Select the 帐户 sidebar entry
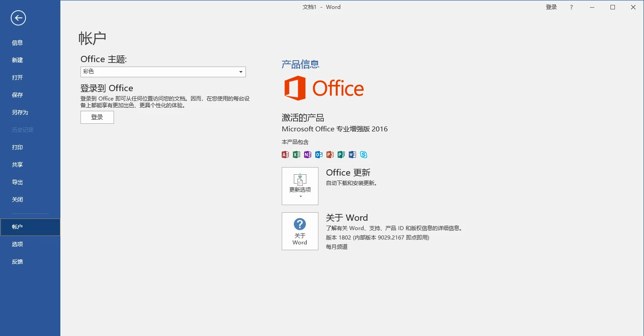 tap(30, 227)
